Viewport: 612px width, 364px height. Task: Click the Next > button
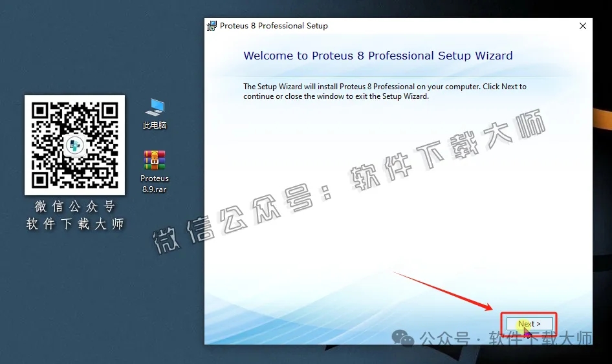click(x=529, y=324)
